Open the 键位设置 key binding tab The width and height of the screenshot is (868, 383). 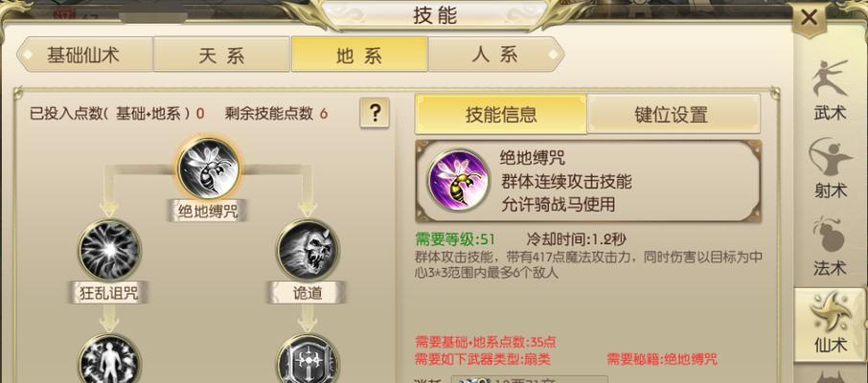click(674, 114)
